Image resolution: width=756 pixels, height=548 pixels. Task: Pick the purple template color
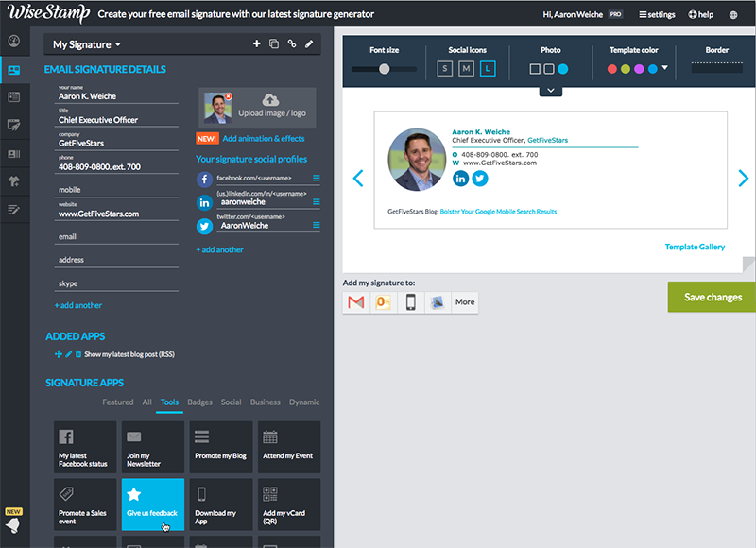[x=640, y=69]
